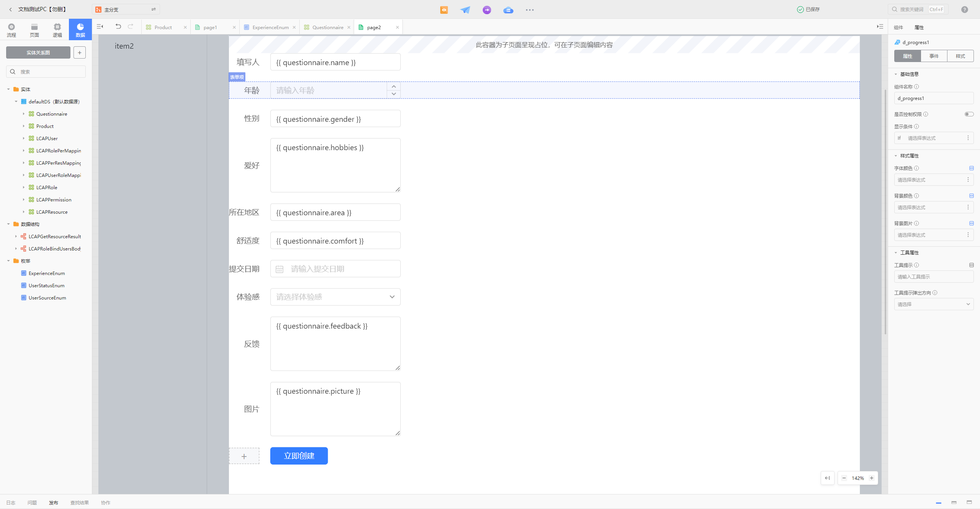980x509 pixels.
Task: Open the help question mark icon
Action: [x=965, y=10]
